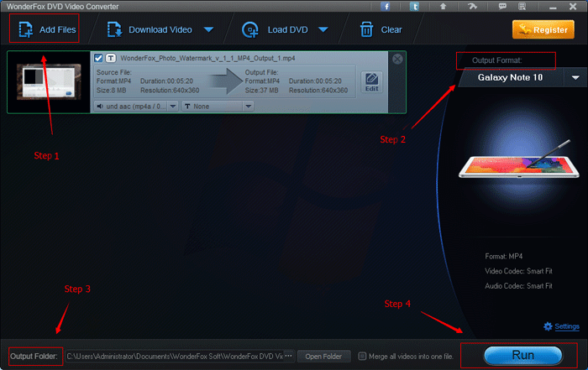Click the orange Register button
588x370 pixels.
coord(543,29)
